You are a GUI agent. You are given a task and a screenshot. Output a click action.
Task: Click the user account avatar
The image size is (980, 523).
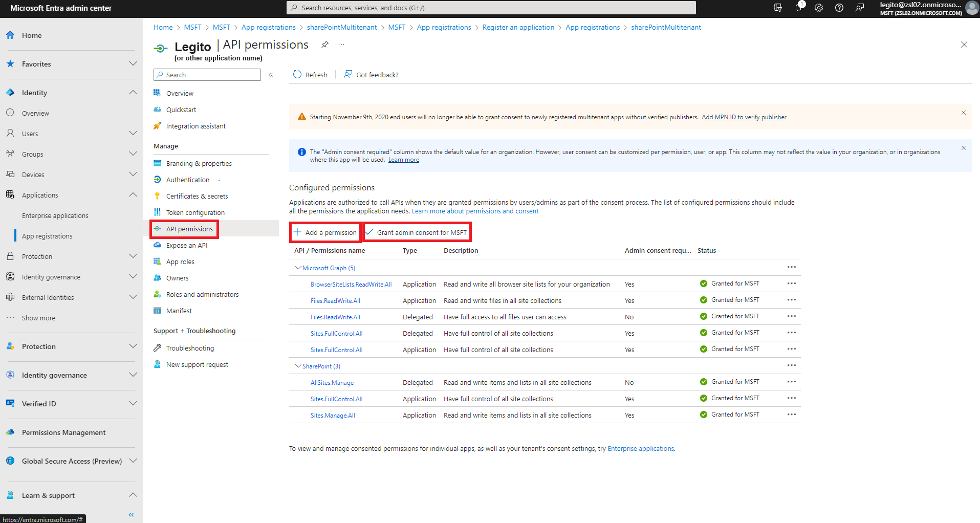pos(972,8)
